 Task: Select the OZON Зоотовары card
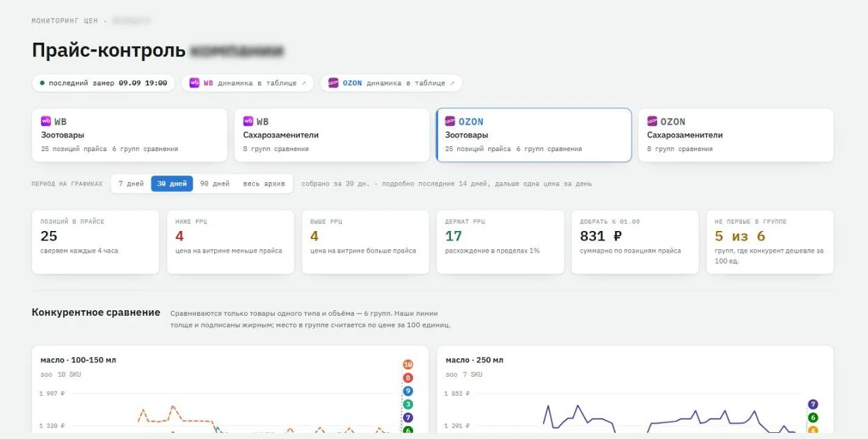(534, 135)
